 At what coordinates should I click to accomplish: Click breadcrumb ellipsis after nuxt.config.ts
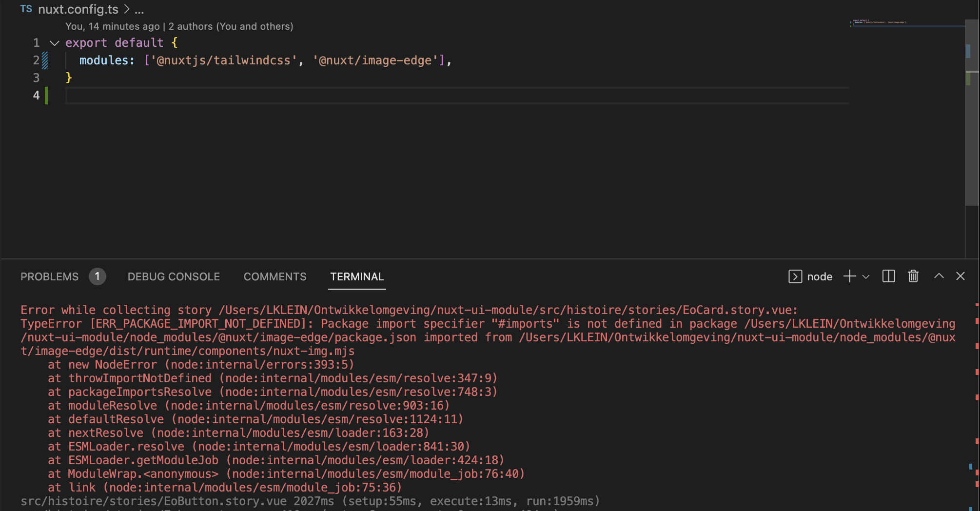(139, 9)
